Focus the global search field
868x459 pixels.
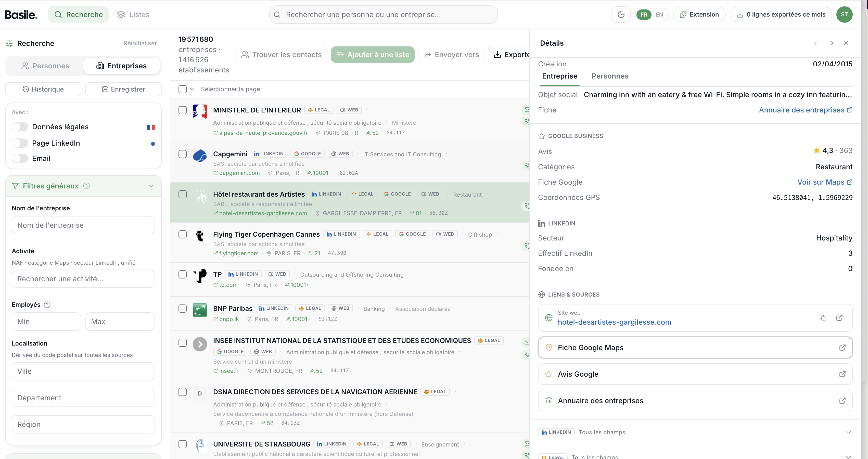[x=383, y=15]
